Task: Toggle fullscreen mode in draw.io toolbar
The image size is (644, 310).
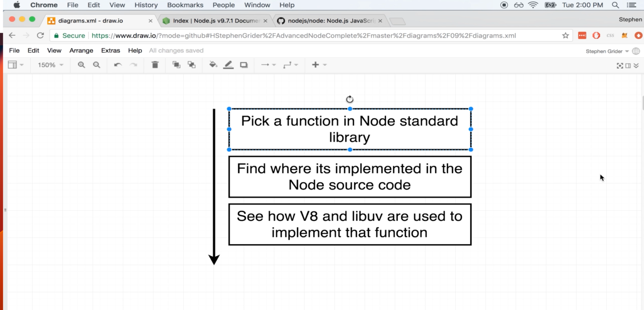Action: coord(620,65)
